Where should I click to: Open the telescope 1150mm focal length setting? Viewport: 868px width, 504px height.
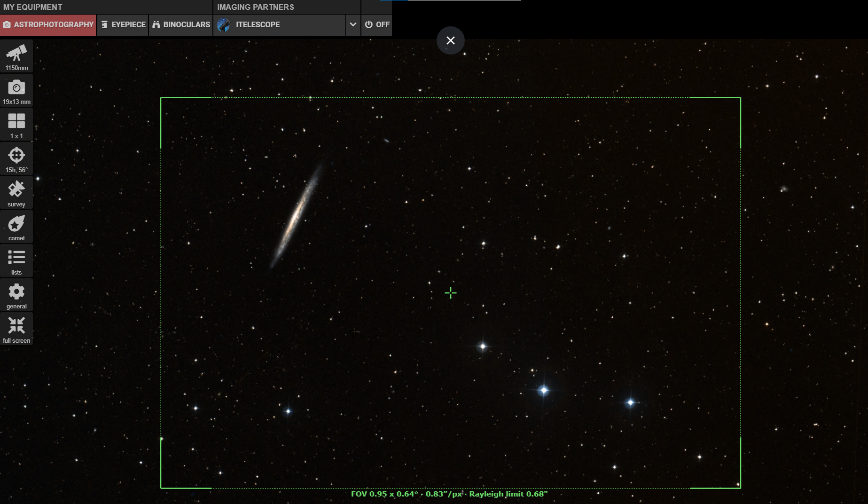click(x=16, y=56)
